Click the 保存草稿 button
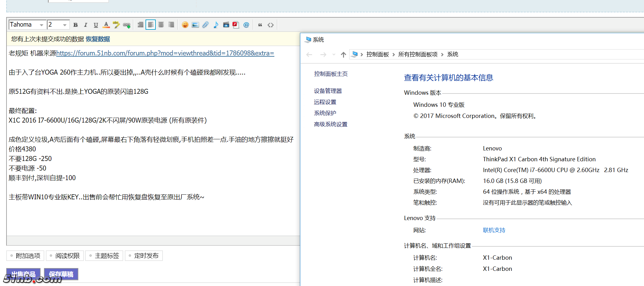 tap(61, 274)
